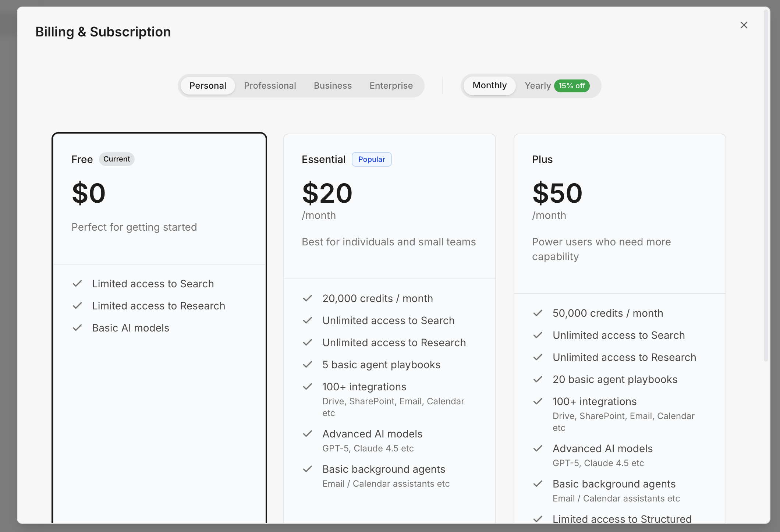The height and width of the screenshot is (532, 780).
Task: Click checkmark beside Essential 100+ integrations
Action: (x=308, y=387)
